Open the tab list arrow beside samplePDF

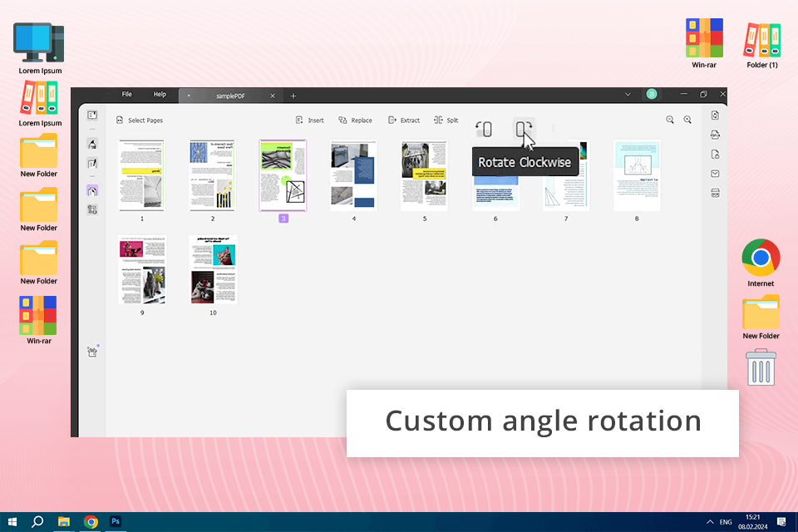pyautogui.click(x=189, y=96)
